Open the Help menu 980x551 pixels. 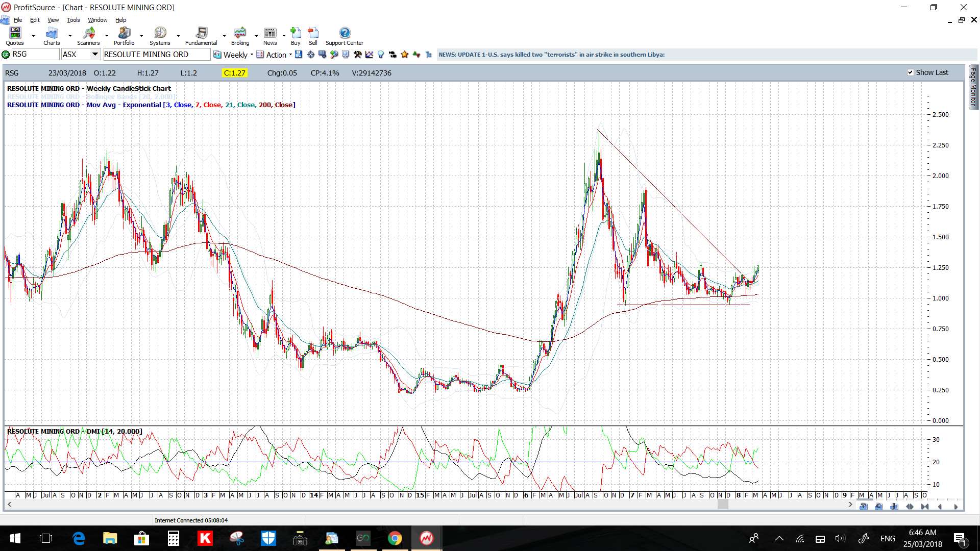pos(120,20)
